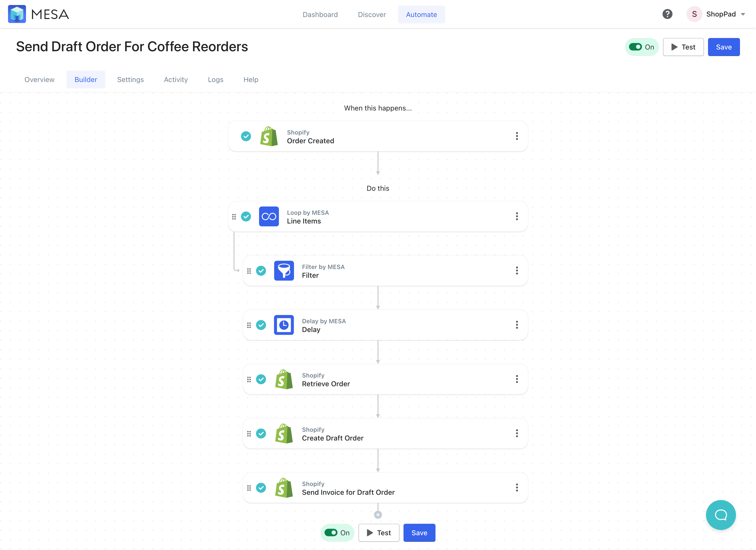Image resolution: width=756 pixels, height=550 pixels.
Task: Grab the Filter step drag handle
Action: (x=249, y=271)
